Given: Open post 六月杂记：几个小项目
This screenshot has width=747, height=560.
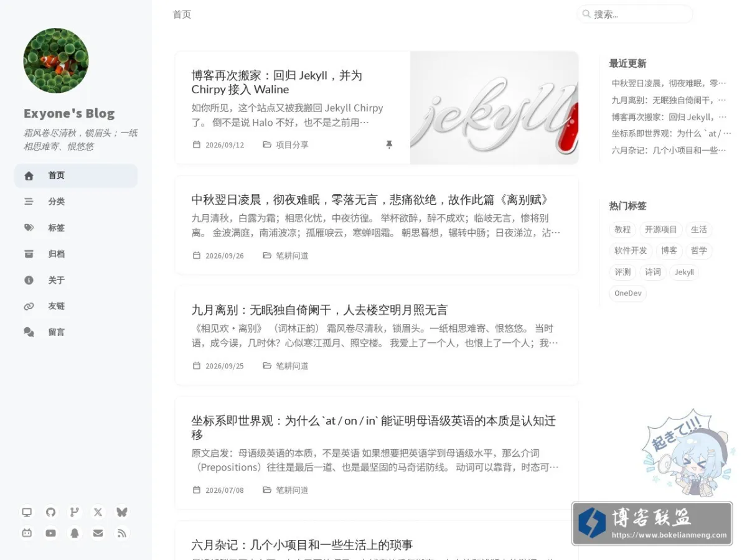Looking at the screenshot, I should [x=302, y=545].
